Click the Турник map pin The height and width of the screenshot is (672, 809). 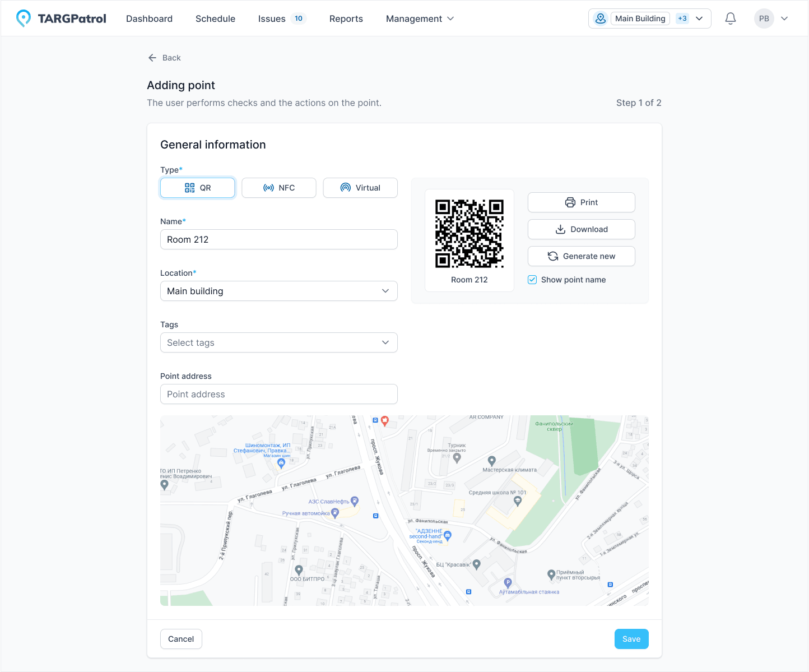[x=457, y=458]
